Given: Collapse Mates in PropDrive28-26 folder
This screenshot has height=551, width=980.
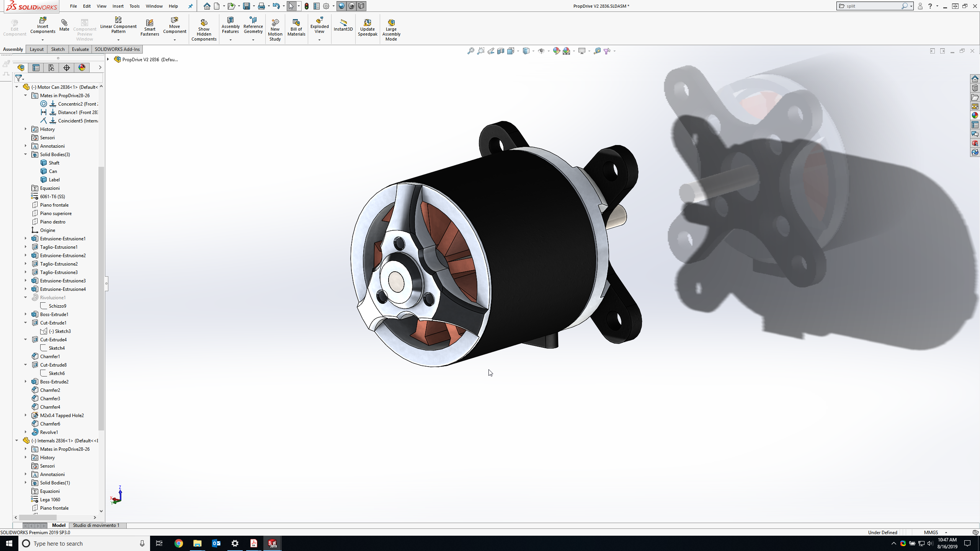Looking at the screenshot, I should click(26, 95).
